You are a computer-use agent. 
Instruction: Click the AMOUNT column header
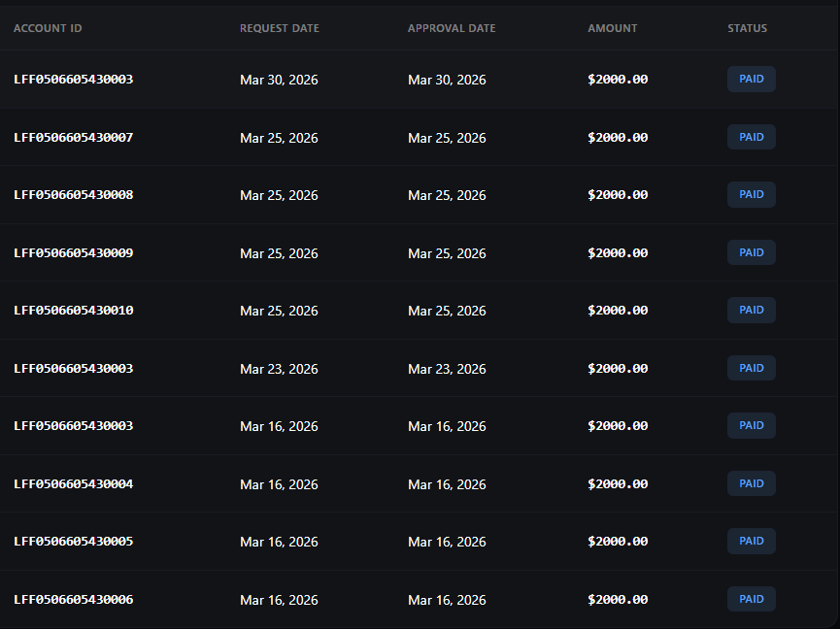(x=613, y=28)
